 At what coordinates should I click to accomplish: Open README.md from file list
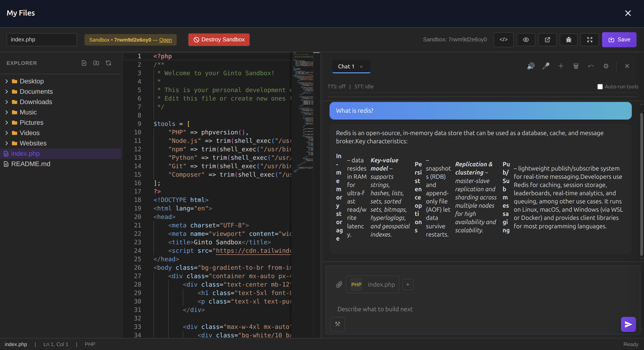tap(31, 164)
